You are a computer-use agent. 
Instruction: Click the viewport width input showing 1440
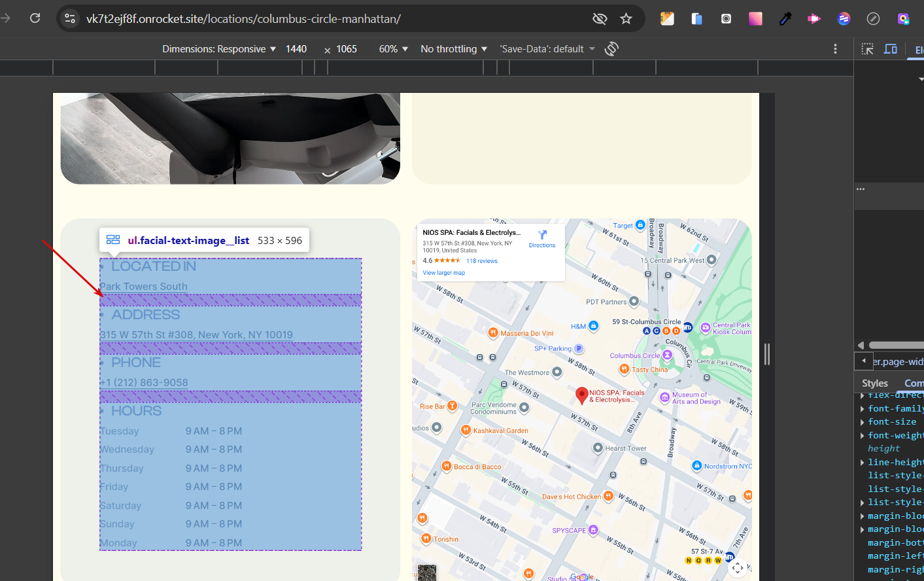[296, 49]
